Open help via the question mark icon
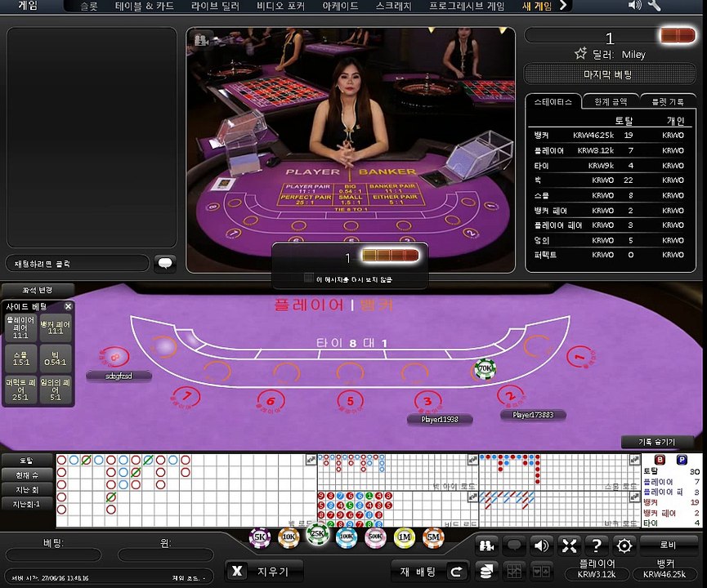The image size is (707, 588). 597,546
